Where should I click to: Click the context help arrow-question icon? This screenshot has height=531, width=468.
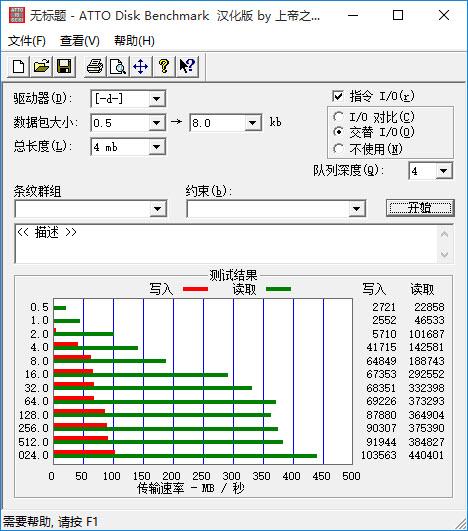coord(187,66)
